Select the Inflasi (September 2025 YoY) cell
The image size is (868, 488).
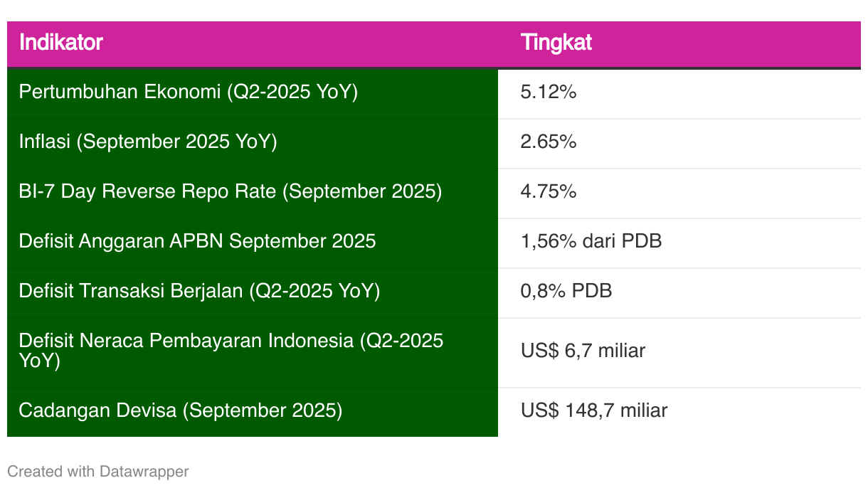tap(147, 142)
